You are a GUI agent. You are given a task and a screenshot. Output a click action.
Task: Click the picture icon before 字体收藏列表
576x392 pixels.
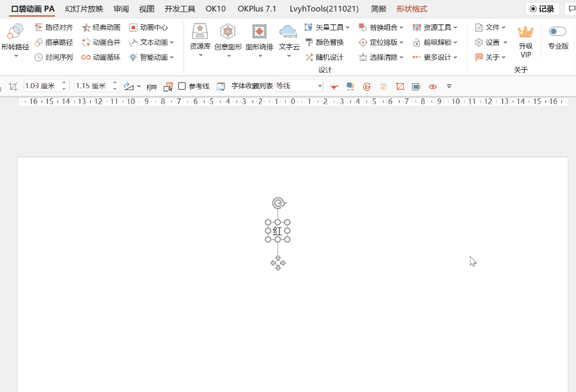pos(221,87)
